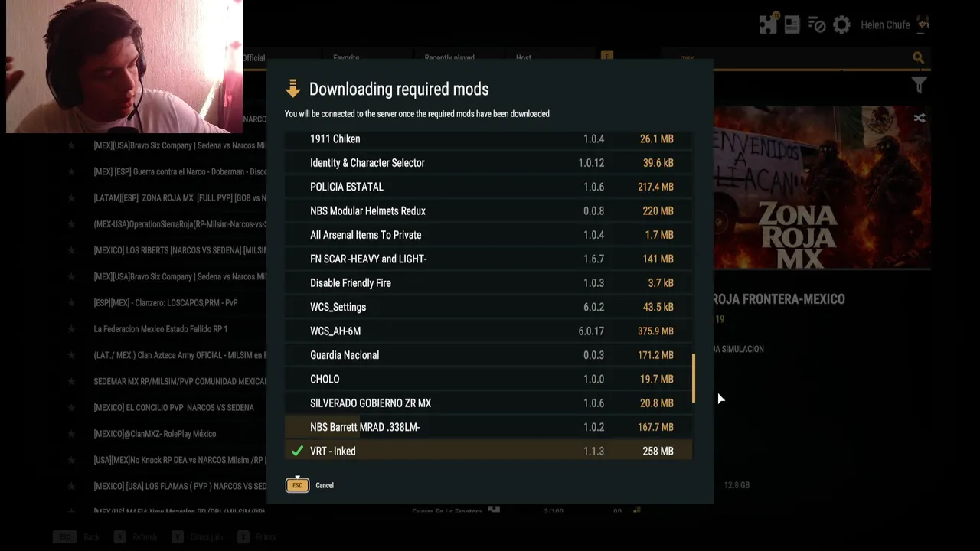Select the Guardia Nacional mod row

pos(488,355)
